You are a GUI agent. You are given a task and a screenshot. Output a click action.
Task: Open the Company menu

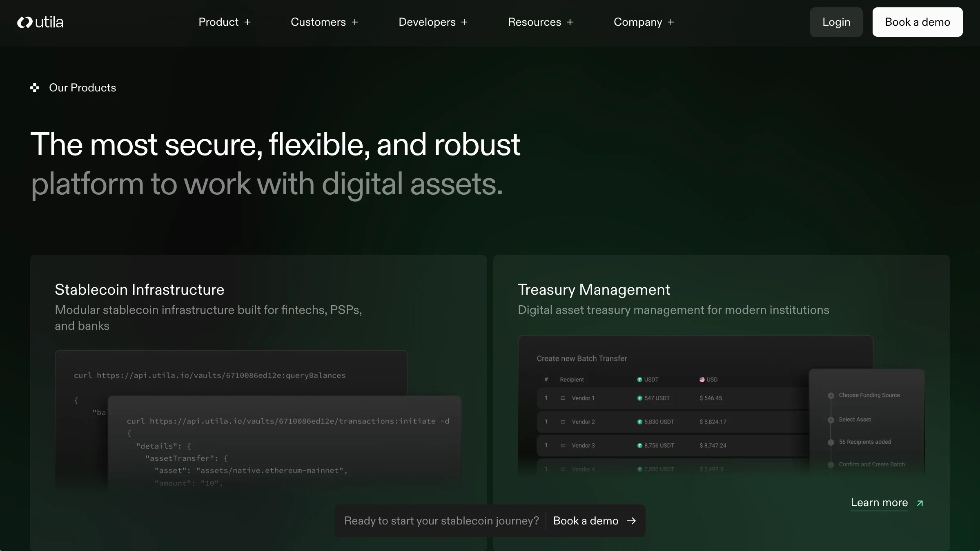click(x=644, y=22)
